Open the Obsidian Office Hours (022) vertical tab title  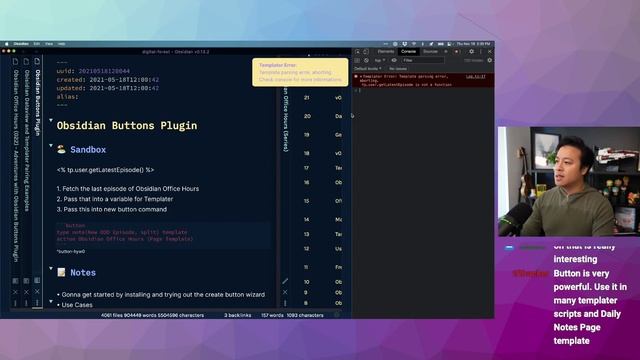click(16, 165)
